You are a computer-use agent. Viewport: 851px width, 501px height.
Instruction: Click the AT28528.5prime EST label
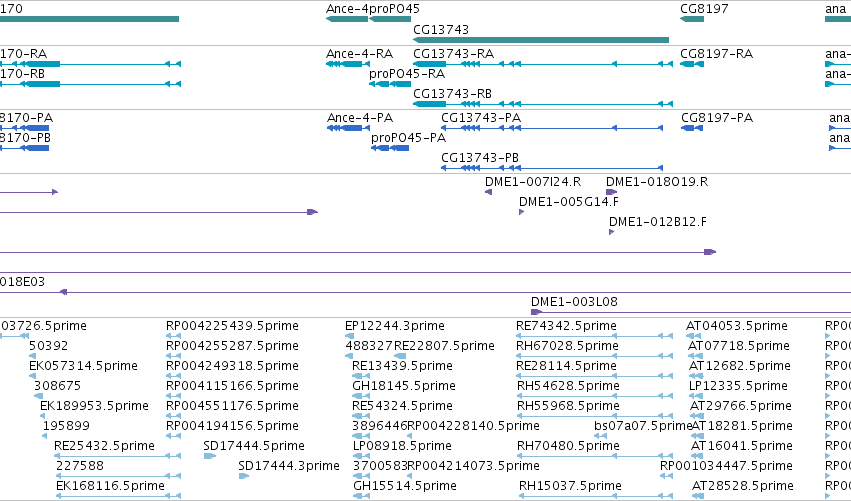[x=742, y=486]
